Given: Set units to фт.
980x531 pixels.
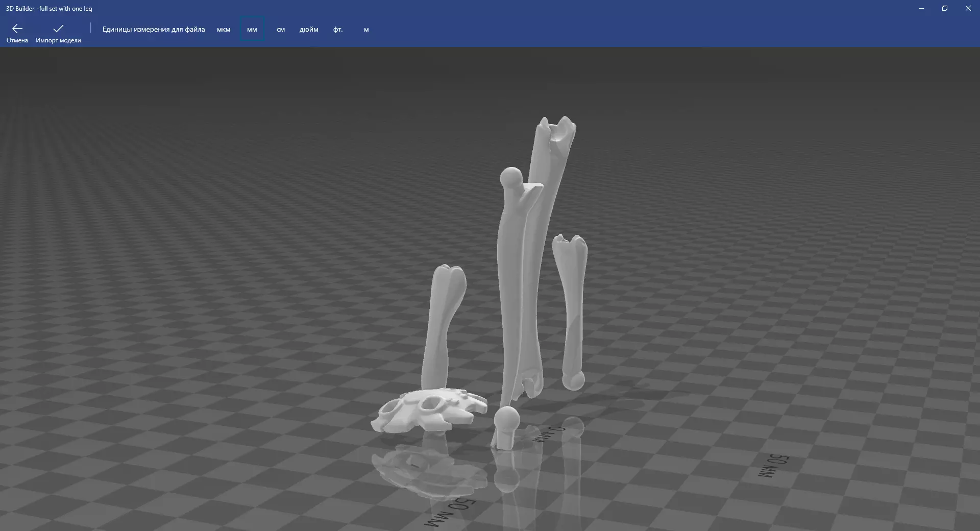Looking at the screenshot, I should (x=338, y=30).
